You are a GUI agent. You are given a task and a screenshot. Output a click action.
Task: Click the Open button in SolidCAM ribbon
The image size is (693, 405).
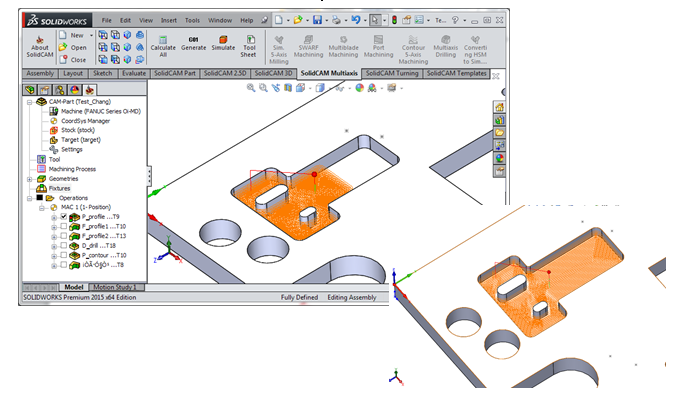(x=73, y=47)
